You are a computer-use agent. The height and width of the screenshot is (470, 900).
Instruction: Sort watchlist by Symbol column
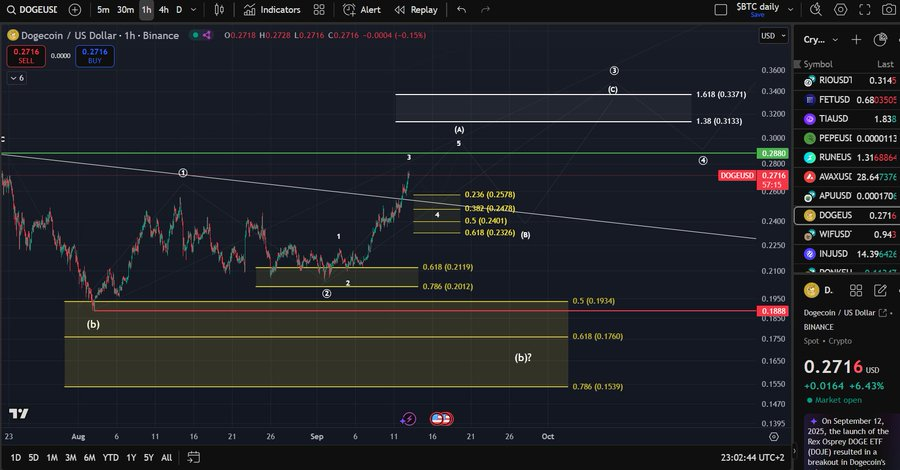pyautogui.click(x=817, y=64)
